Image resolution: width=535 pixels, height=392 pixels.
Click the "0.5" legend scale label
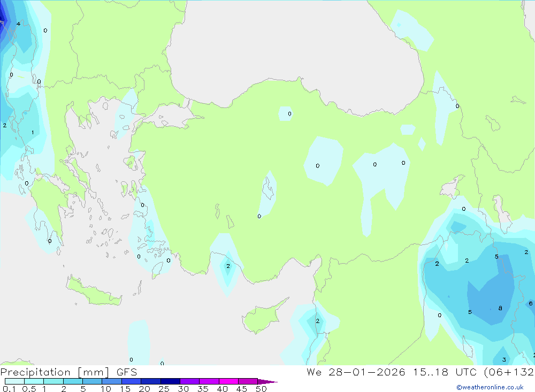tap(29, 389)
